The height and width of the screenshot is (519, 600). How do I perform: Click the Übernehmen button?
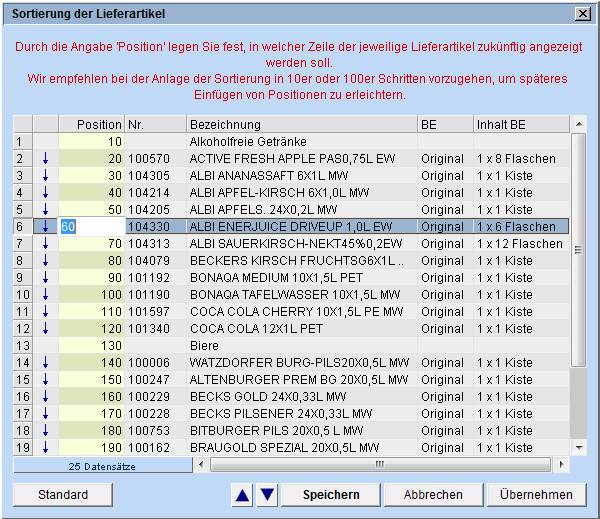[x=536, y=494]
